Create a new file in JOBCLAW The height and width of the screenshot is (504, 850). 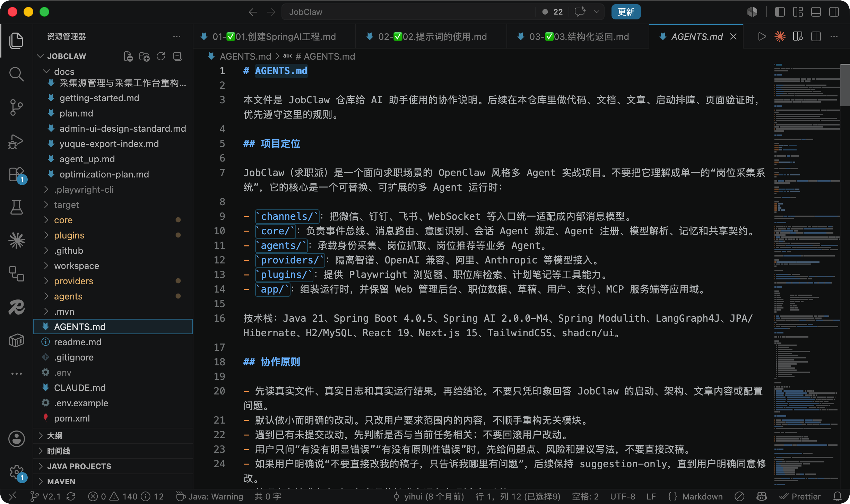[x=128, y=56]
